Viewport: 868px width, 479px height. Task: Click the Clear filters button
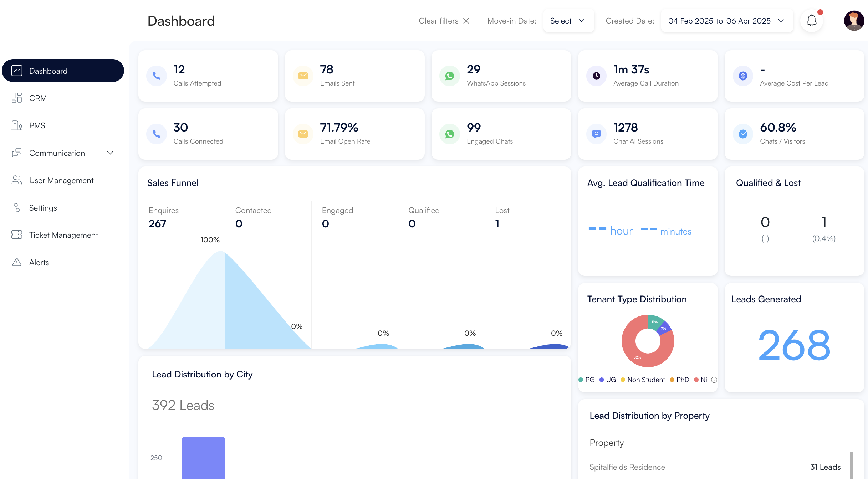click(444, 21)
